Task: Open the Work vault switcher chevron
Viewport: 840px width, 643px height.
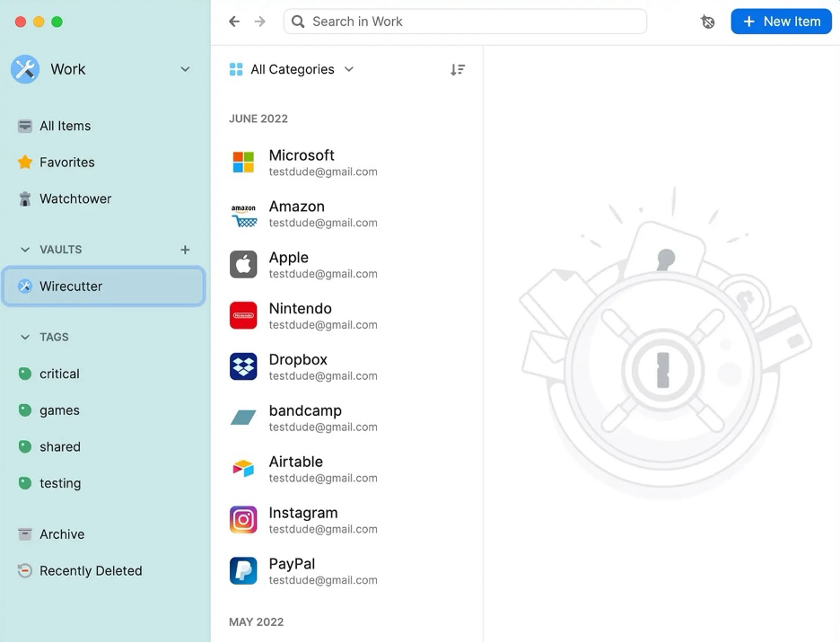Action: (x=185, y=68)
